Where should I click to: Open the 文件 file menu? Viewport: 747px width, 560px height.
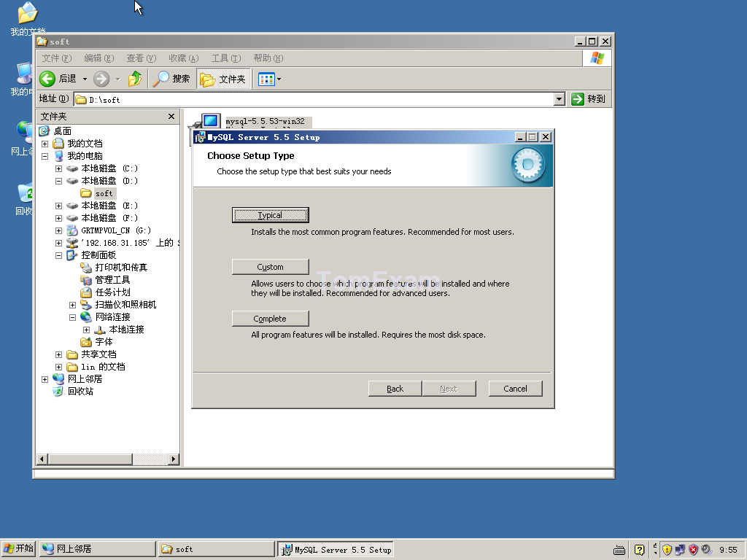pyautogui.click(x=57, y=58)
